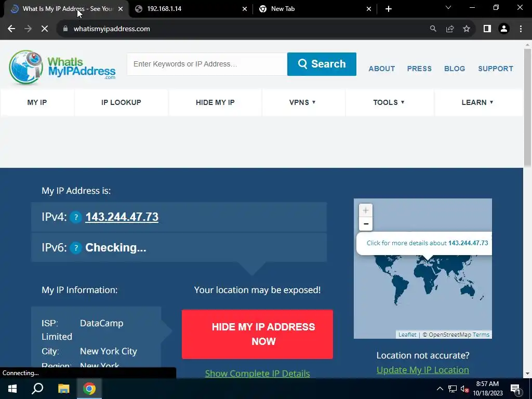View site info via the lock icon
Viewport: 532px width, 399px height.
point(65,29)
